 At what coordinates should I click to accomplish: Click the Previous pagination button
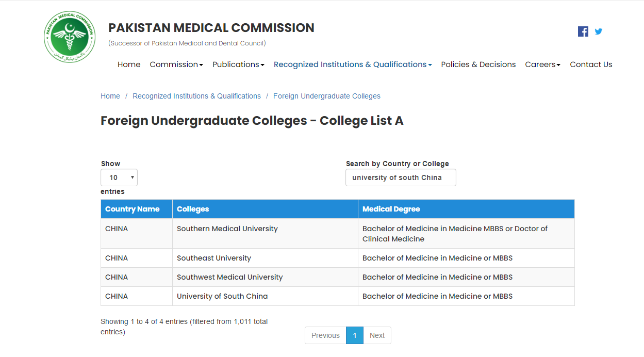tap(325, 335)
